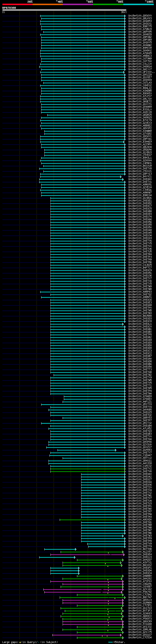Open hit UniRef100_B9RIT5
Viewport: 156px width, 644px height.
tap(140, 27)
